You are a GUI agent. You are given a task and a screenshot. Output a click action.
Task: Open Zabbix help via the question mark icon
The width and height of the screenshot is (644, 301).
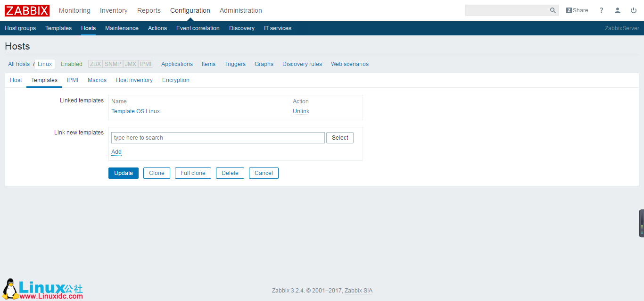tap(601, 10)
